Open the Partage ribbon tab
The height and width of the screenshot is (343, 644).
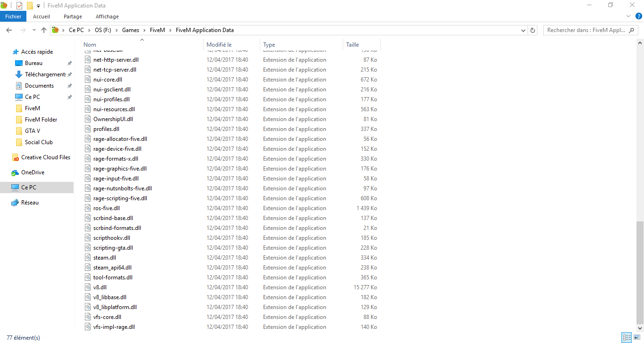pyautogui.click(x=73, y=16)
